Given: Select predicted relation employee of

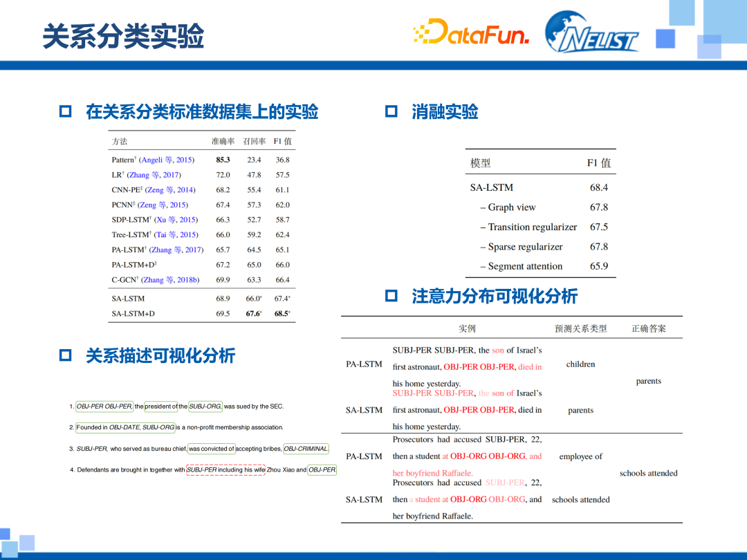Looking at the screenshot, I should 581,456.
